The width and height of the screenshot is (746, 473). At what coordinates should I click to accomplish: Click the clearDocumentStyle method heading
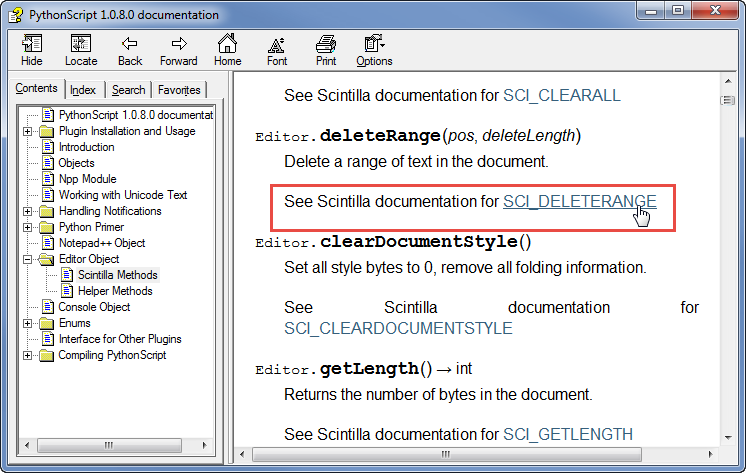393,242
